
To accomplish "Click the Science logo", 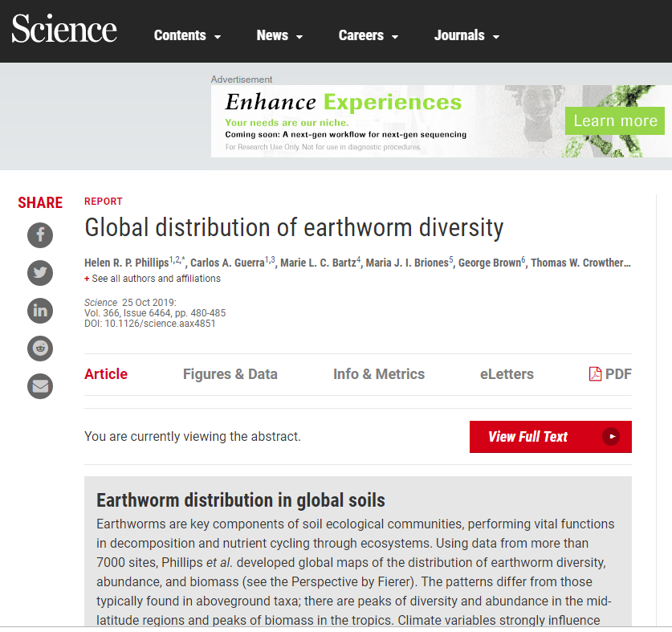I will (64, 31).
